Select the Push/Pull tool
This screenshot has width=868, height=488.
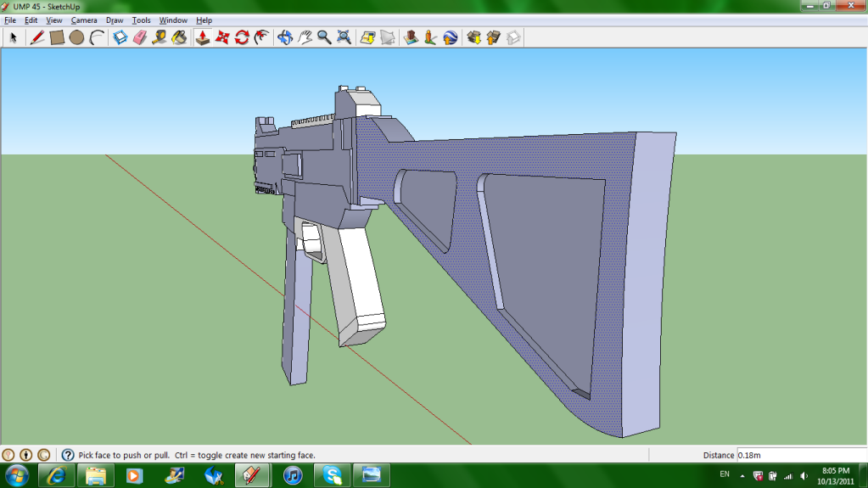coord(203,37)
